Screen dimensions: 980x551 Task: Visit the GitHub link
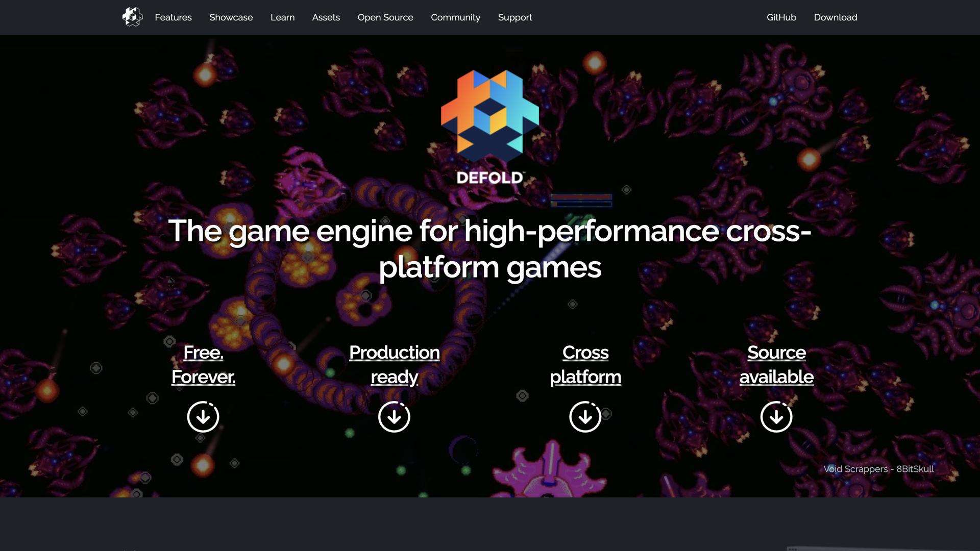781,17
